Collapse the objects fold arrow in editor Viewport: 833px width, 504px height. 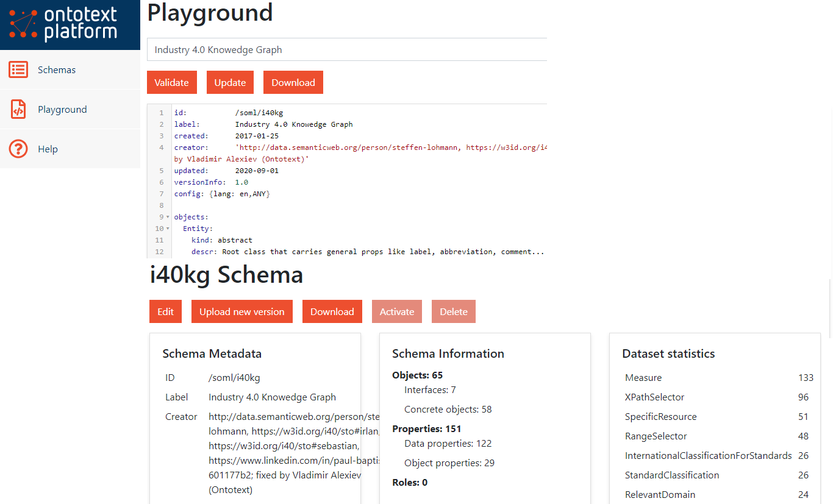click(168, 217)
